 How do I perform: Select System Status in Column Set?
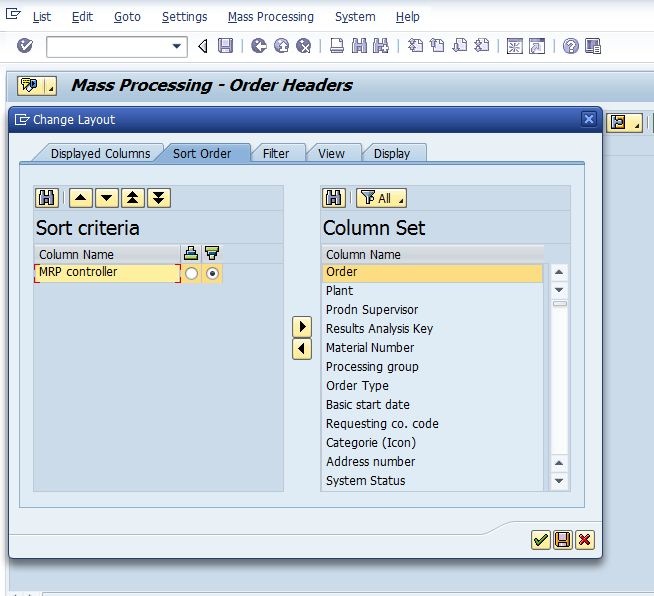(432, 481)
